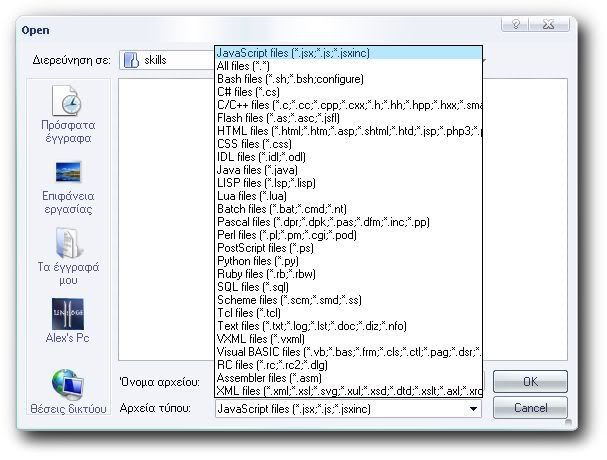Screen dimensions: 607x460
Task: Select JavaScript files highlighted list option
Action: point(348,53)
